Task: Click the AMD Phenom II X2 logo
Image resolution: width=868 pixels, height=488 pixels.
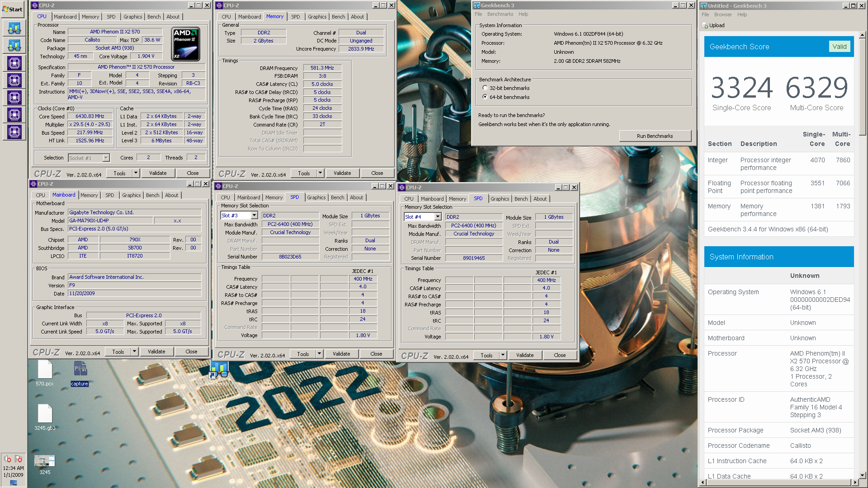Action: pos(186,44)
